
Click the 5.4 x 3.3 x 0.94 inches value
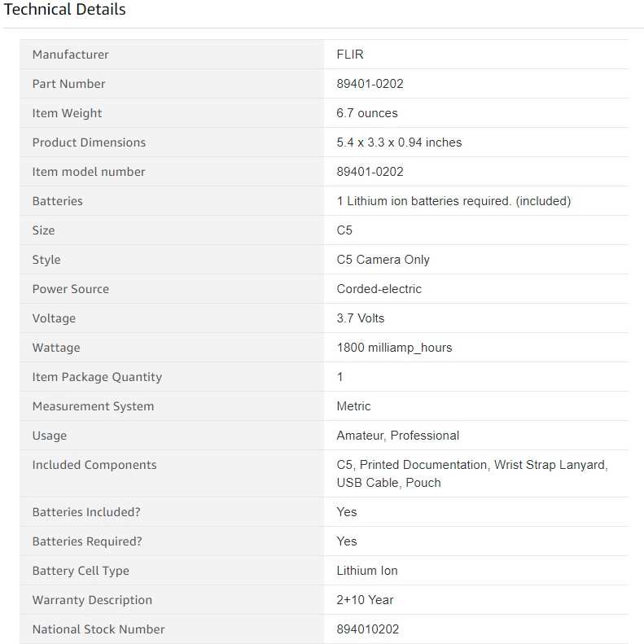click(x=399, y=142)
